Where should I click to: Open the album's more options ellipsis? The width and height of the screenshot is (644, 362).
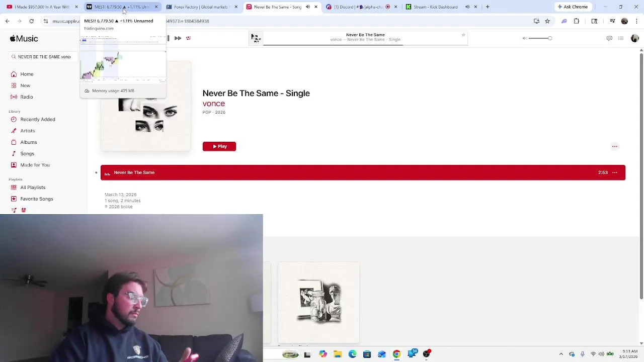615,146
